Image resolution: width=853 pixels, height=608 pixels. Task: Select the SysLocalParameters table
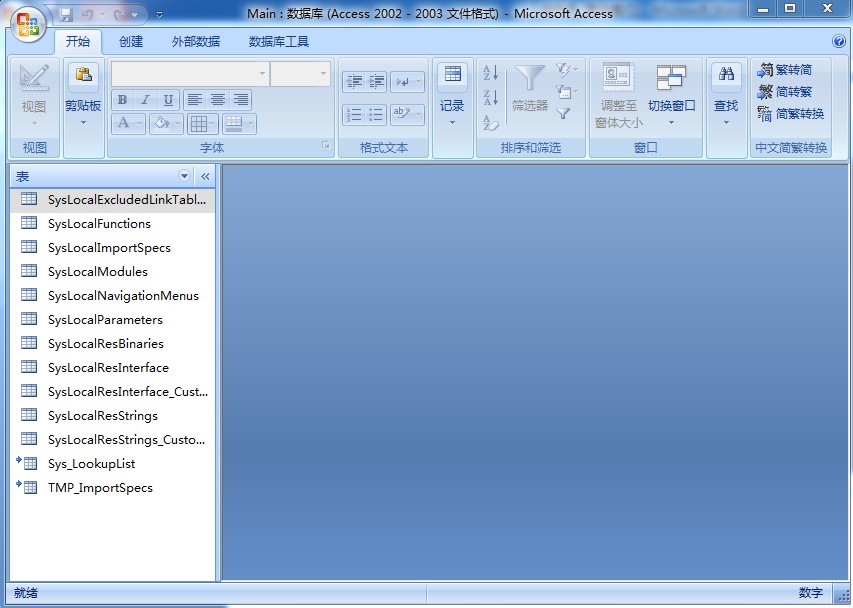click(113, 319)
